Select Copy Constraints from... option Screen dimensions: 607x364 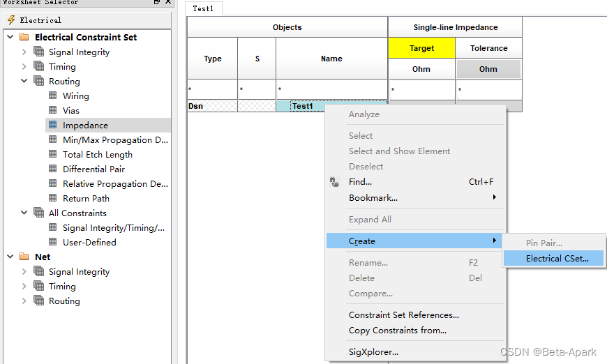pyautogui.click(x=397, y=331)
